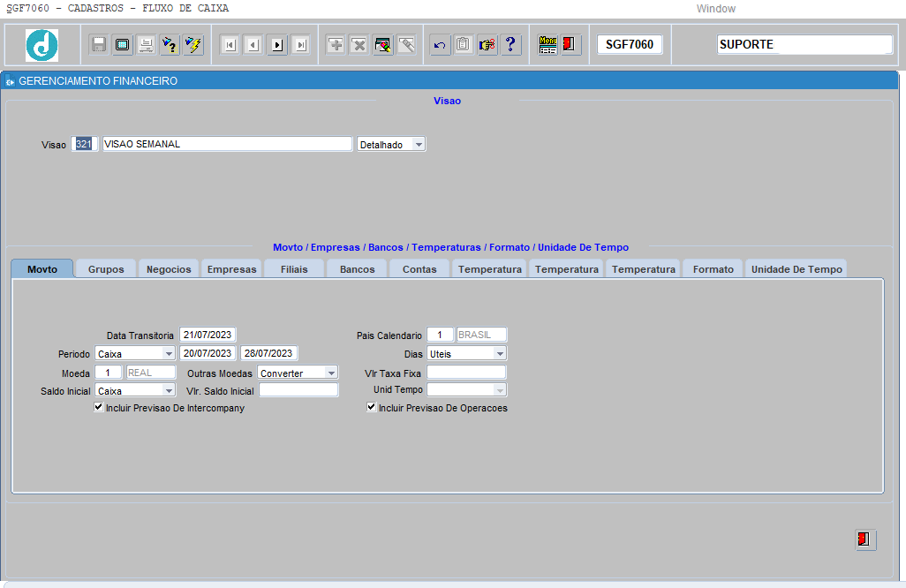Switch to the Bancos tab

pyautogui.click(x=357, y=269)
